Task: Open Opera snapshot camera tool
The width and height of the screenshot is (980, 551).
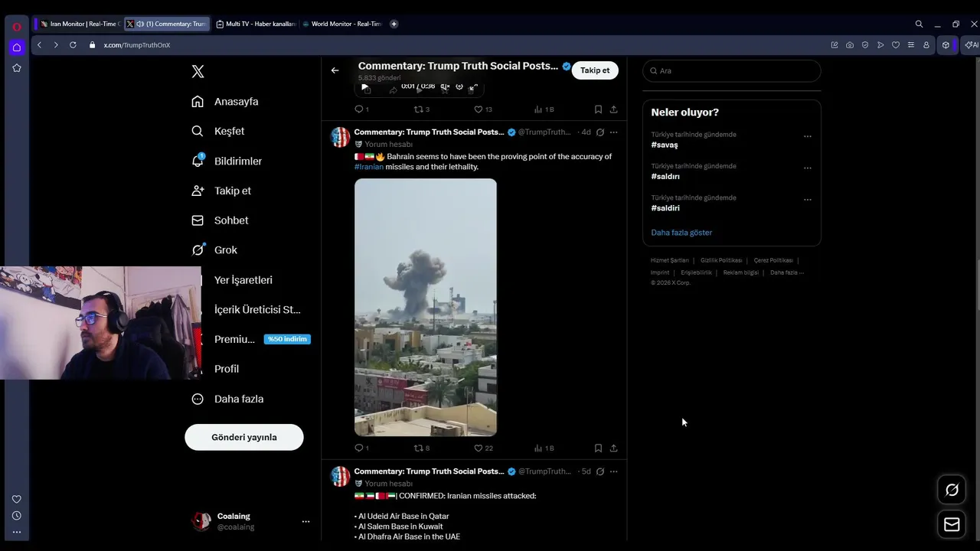Action: tap(850, 45)
